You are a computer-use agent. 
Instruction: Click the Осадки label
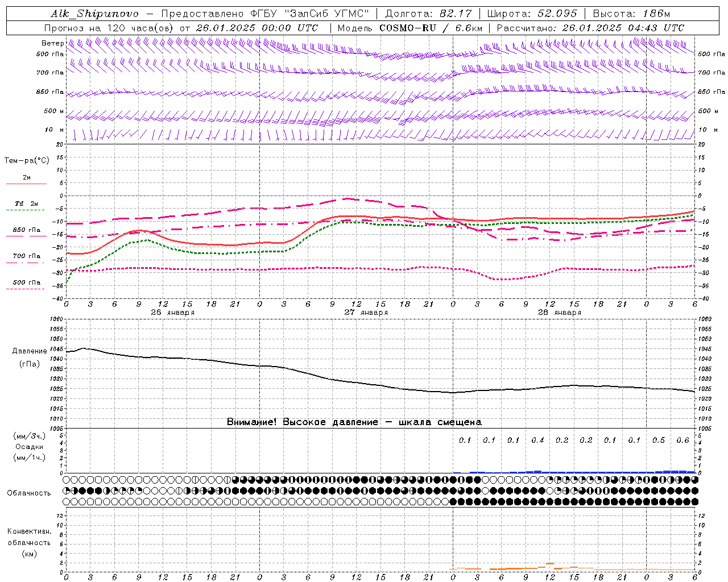click(29, 447)
